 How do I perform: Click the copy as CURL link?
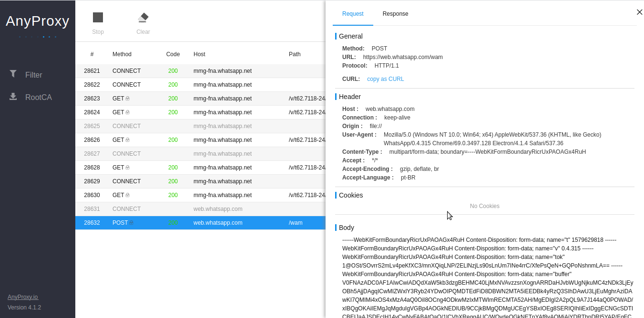(x=385, y=79)
